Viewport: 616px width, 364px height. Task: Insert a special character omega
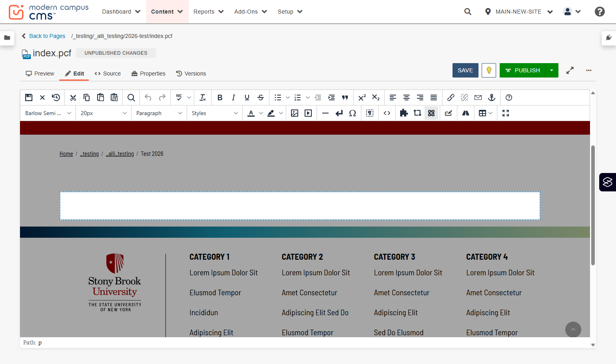click(353, 113)
